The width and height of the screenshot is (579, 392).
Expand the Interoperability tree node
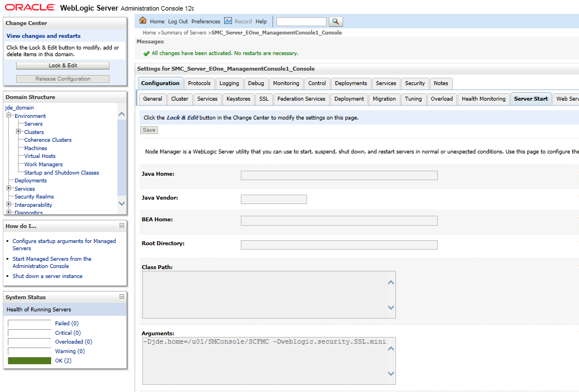tap(9, 205)
